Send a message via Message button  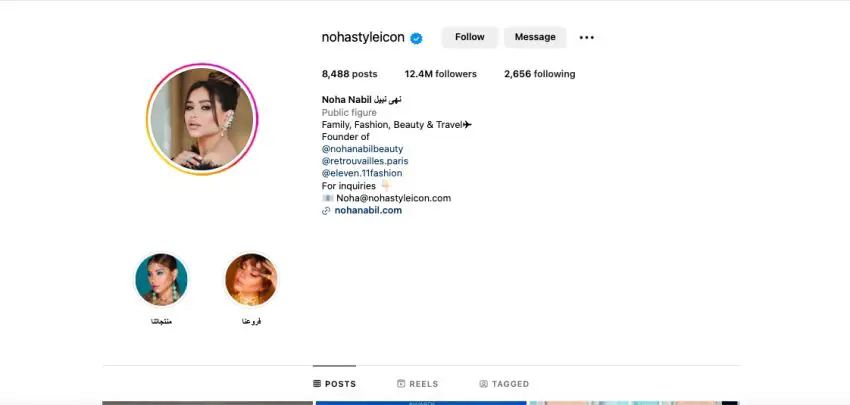click(535, 37)
